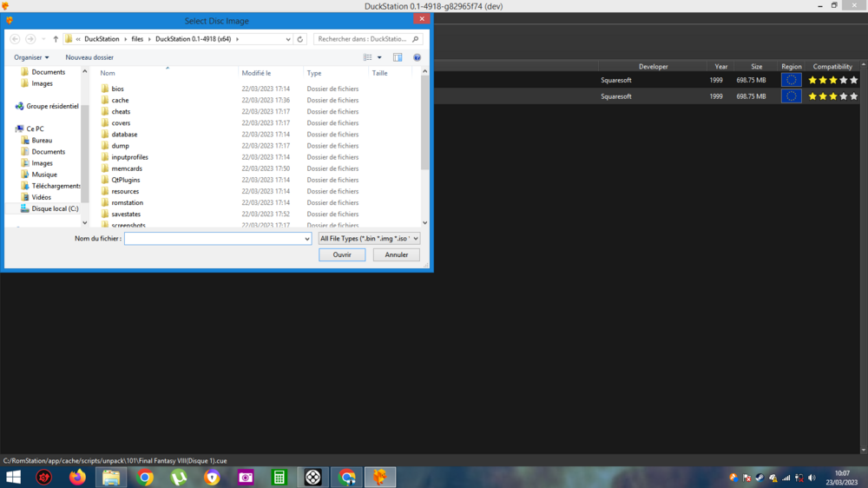Image resolution: width=868 pixels, height=488 pixels.
Task: Click the Back navigation arrow in dialog
Action: tap(15, 39)
